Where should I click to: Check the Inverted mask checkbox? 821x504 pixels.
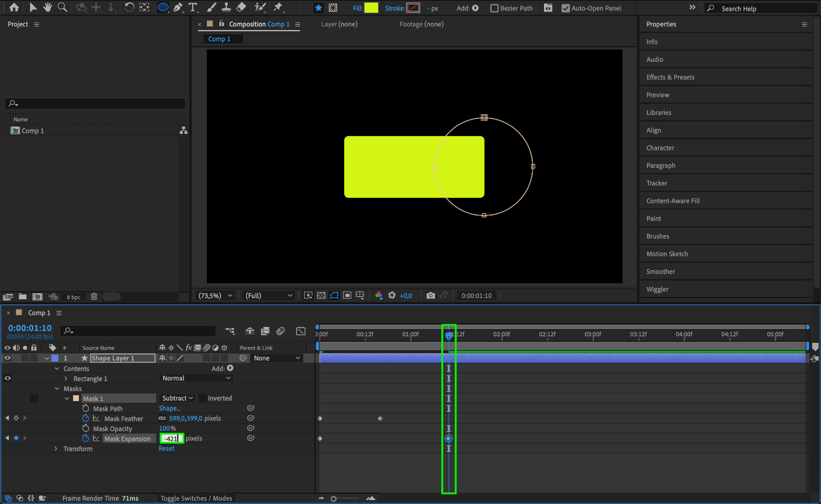point(203,398)
